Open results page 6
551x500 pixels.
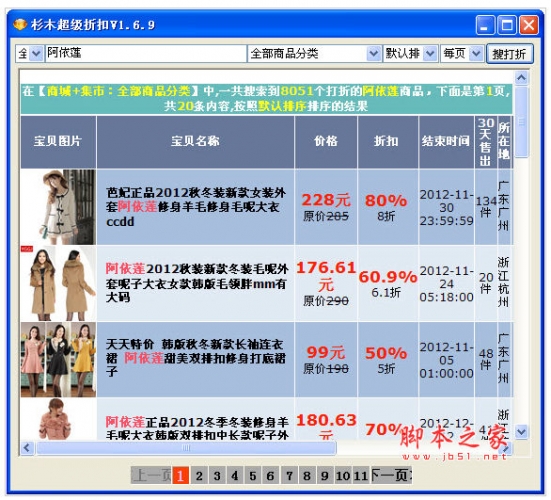(x=271, y=476)
